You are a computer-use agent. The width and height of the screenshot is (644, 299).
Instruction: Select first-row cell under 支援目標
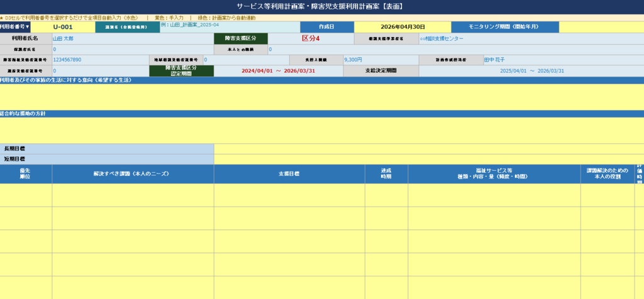289,195
